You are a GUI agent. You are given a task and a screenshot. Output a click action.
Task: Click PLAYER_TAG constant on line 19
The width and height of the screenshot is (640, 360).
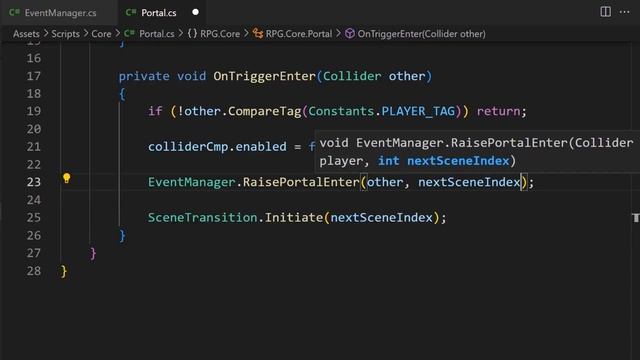418,111
